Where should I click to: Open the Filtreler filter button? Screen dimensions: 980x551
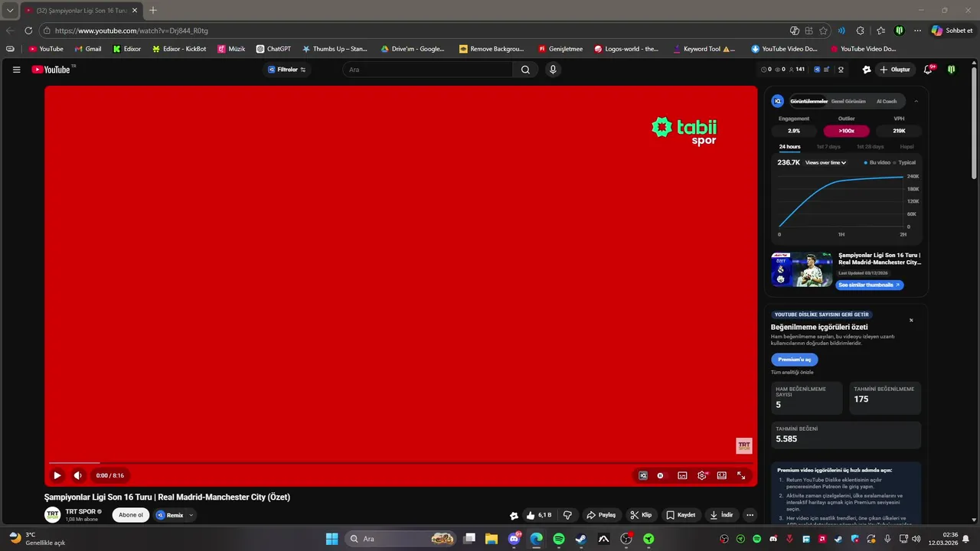tap(287, 70)
